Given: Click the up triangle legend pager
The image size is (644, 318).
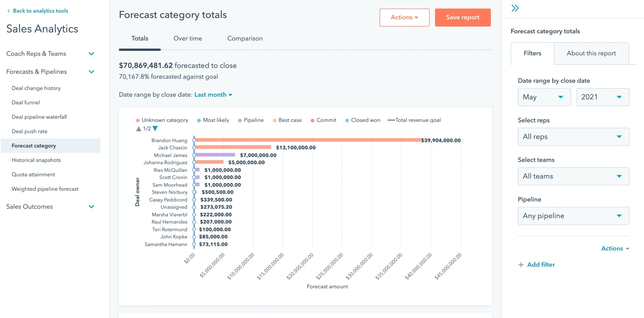Looking at the screenshot, I should 140,128.
